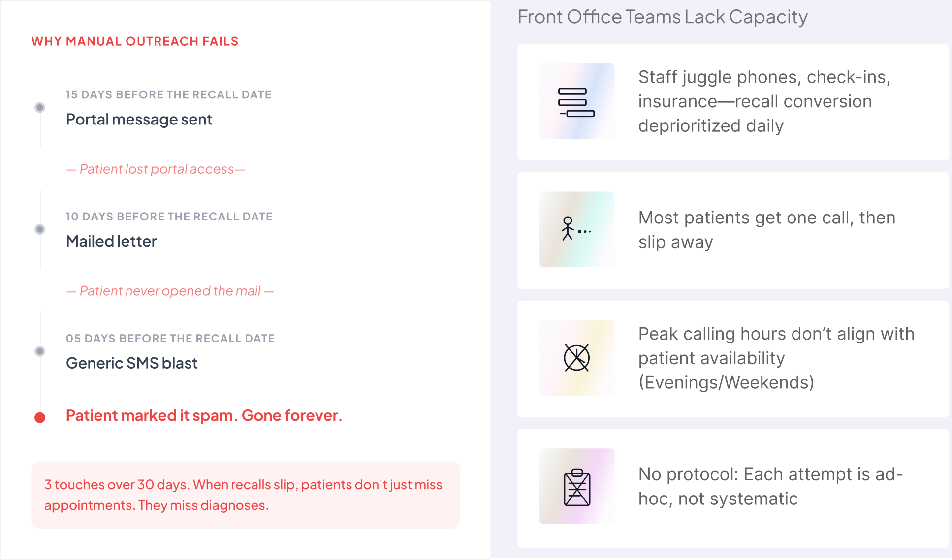Screen dimensions: 952x560
Task: Click the stick figure with dots icon
Action: tap(576, 229)
